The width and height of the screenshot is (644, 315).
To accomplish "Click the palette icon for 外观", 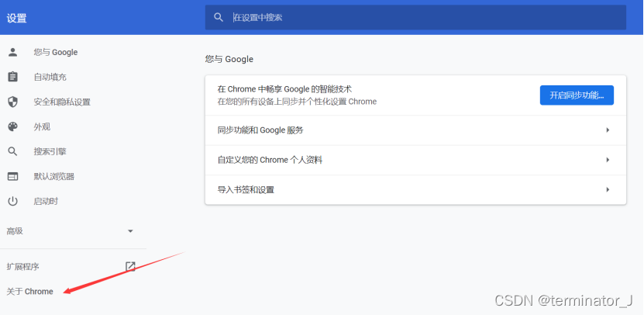I will pos(13,126).
